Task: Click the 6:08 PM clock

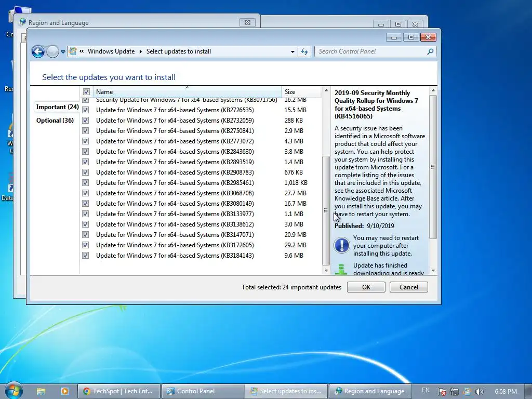Action: (x=506, y=392)
